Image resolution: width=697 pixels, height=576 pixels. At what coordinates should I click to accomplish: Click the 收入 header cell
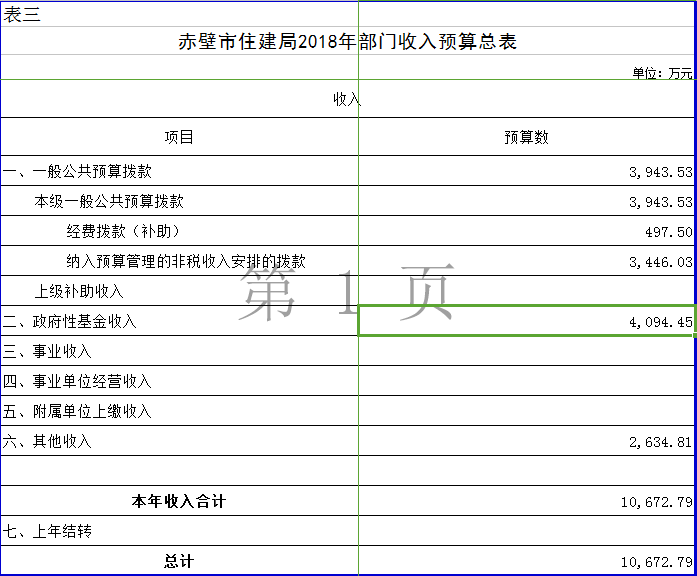click(347, 99)
